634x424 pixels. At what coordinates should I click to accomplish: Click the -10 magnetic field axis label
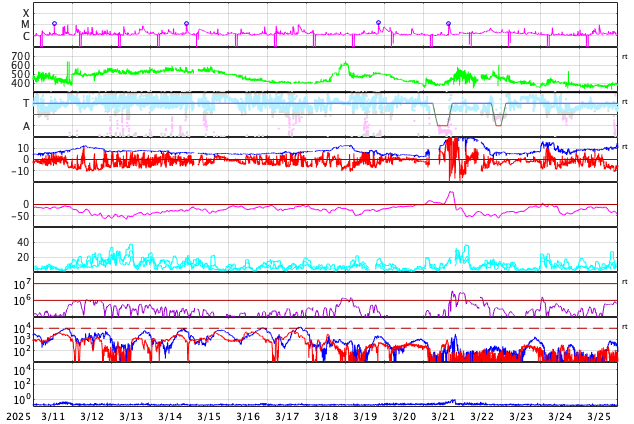pos(20,171)
